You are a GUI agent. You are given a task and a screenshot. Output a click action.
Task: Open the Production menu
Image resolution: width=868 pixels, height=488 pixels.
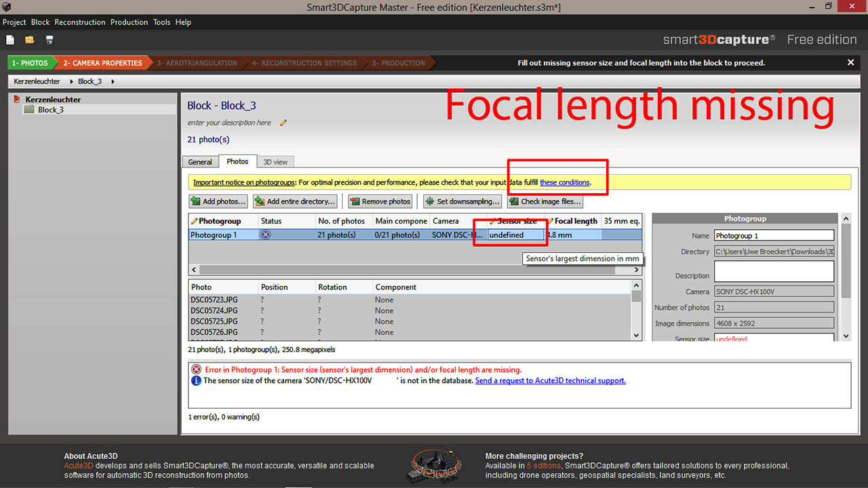129,22
